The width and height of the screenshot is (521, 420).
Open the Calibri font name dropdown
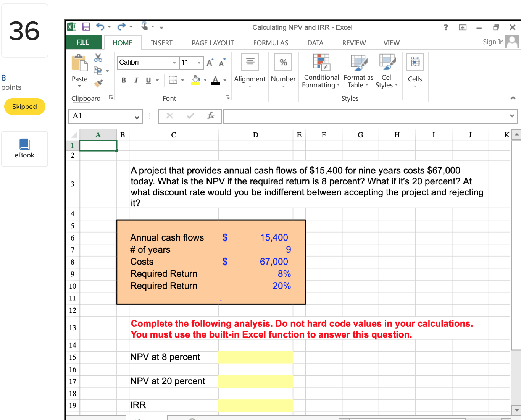174,63
